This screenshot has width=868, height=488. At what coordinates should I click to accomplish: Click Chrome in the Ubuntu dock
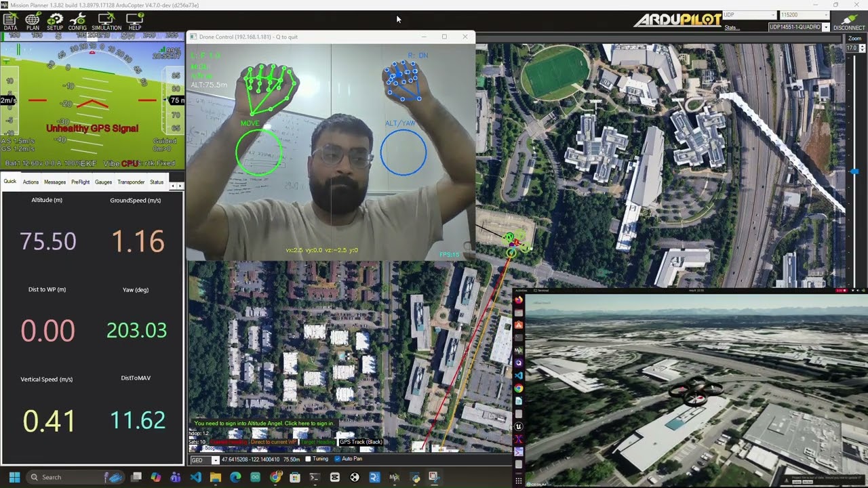519,388
